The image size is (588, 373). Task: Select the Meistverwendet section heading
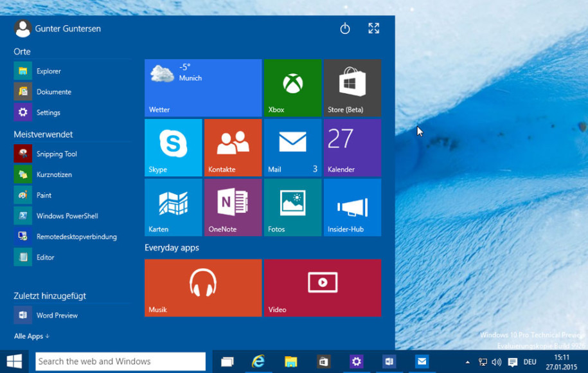(x=43, y=134)
